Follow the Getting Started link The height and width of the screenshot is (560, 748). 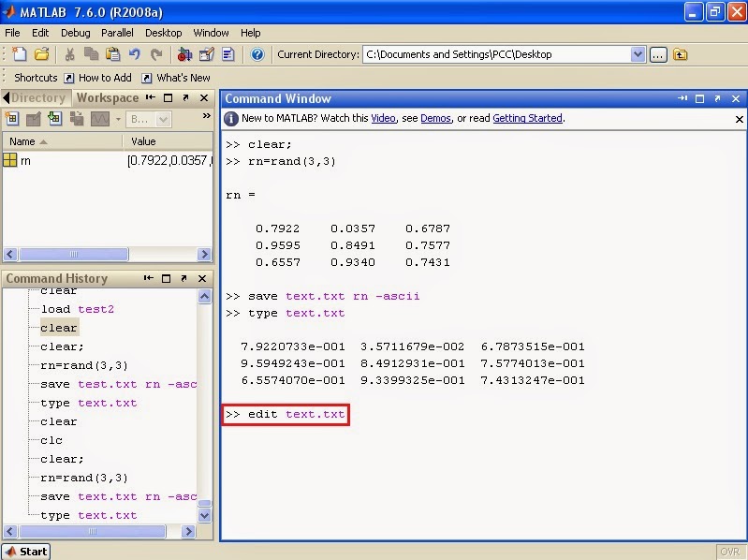(x=528, y=118)
